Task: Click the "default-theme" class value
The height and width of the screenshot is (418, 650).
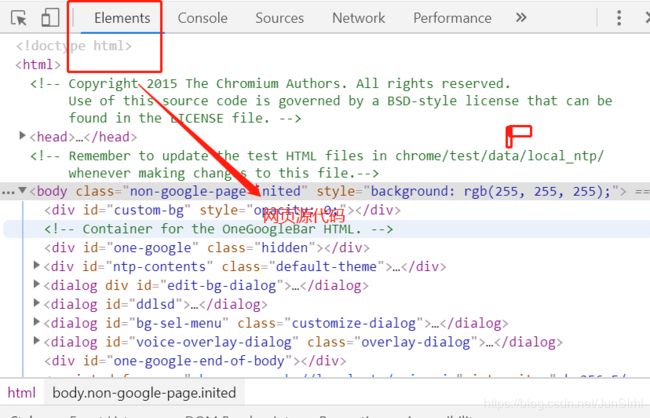Action: pos(327,267)
